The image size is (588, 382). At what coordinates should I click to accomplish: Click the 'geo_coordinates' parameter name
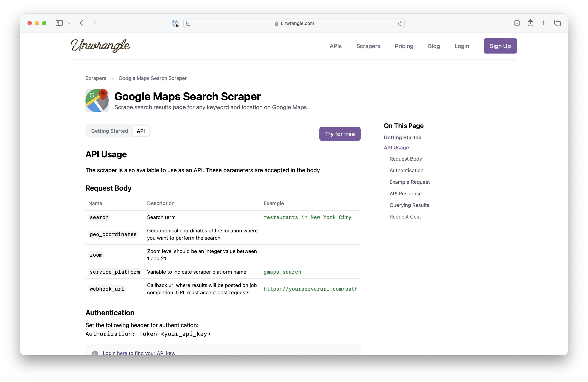point(113,234)
